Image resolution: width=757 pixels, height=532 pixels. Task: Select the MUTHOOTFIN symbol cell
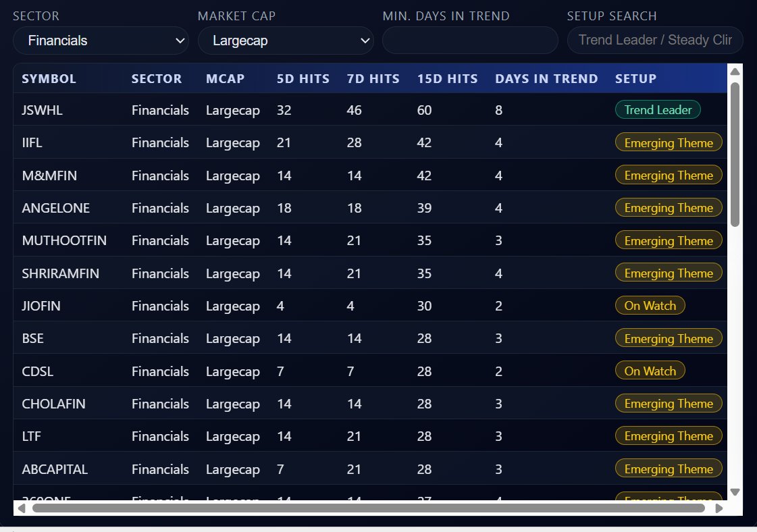pyautogui.click(x=64, y=240)
